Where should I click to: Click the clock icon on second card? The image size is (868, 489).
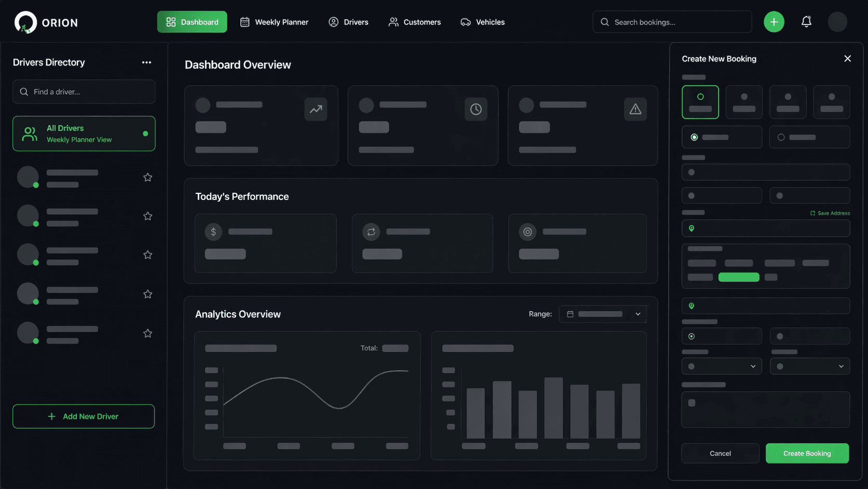tap(476, 109)
